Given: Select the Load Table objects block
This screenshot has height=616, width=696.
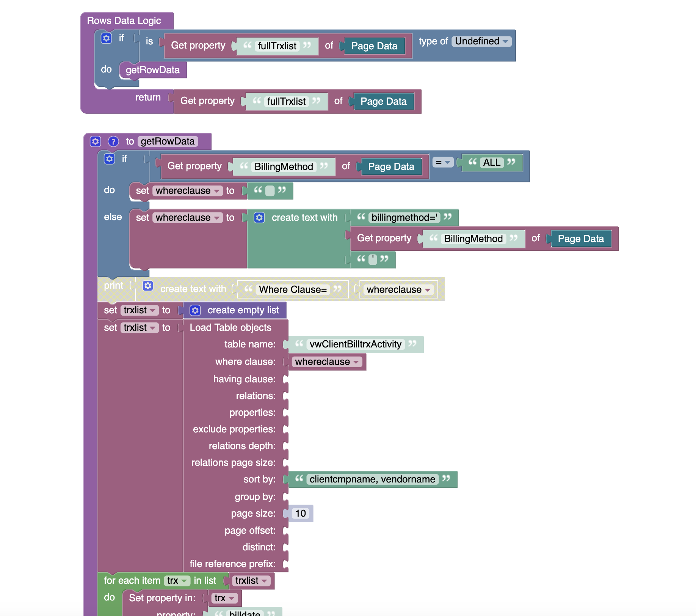Looking at the screenshot, I should coord(230,328).
